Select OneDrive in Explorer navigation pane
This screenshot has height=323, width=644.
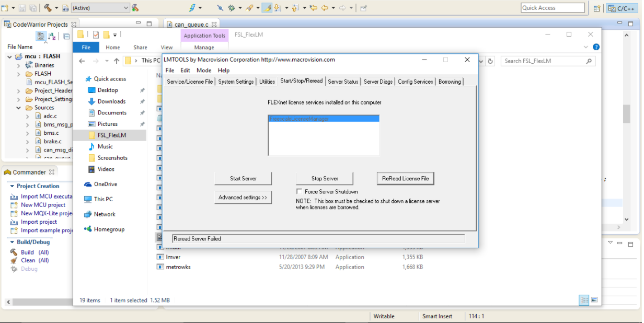tap(106, 184)
